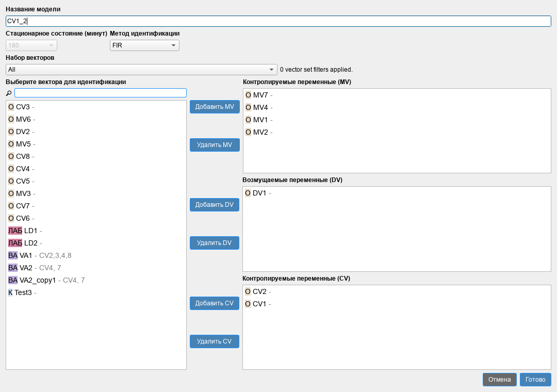
Task: Click the К badge beside Test3
Action: click(10, 292)
